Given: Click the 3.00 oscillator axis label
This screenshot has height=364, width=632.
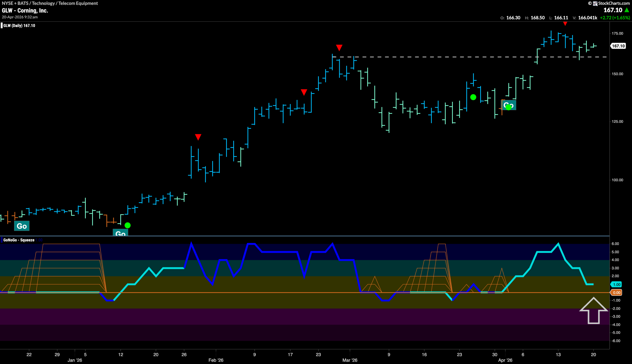Looking at the screenshot, I should click(615, 268).
